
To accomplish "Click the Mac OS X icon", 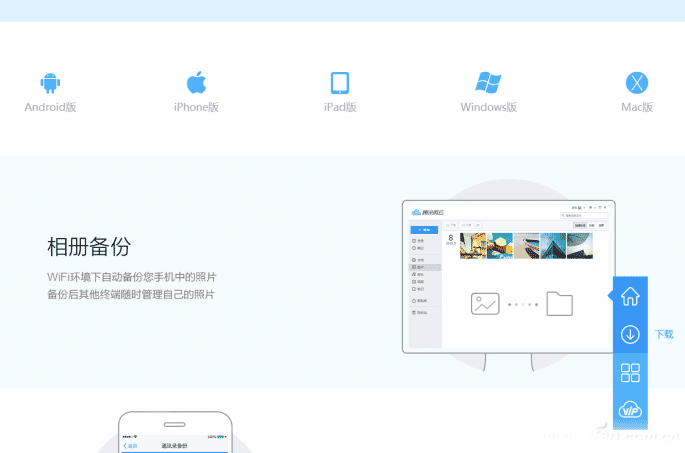I will pyautogui.click(x=637, y=83).
